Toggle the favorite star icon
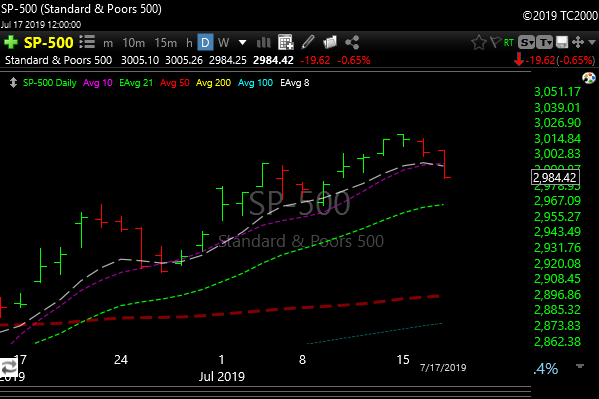Image resolution: width=599 pixels, height=399 pixels. point(479,42)
